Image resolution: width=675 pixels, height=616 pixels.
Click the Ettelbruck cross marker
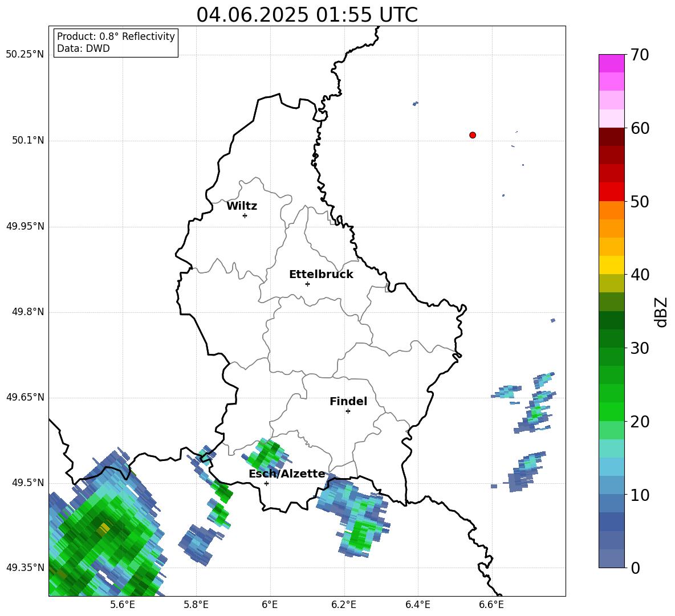tap(307, 284)
